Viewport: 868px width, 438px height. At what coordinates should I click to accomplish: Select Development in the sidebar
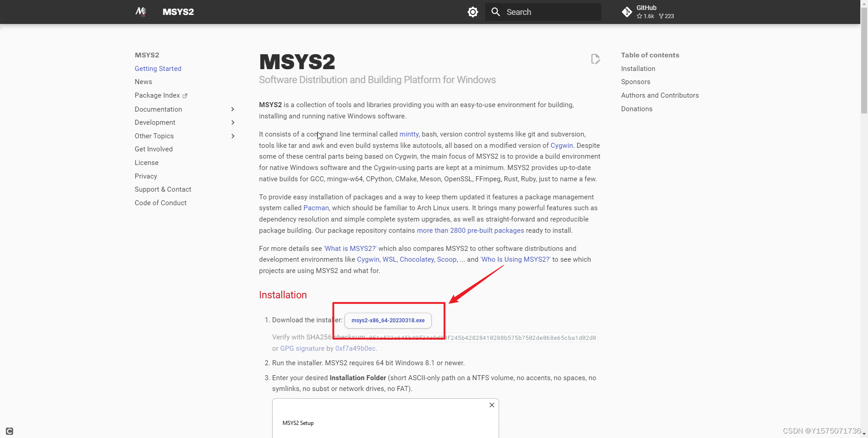tap(155, 122)
